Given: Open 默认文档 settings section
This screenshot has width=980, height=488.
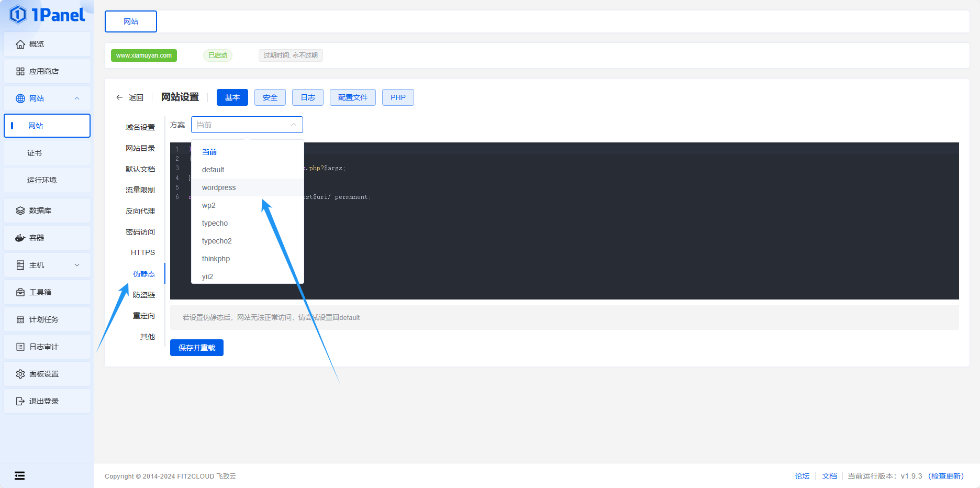Looking at the screenshot, I should pos(140,169).
